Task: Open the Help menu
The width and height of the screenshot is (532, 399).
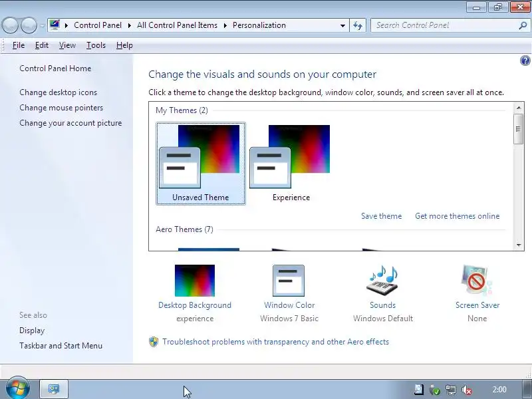Action: (124, 45)
